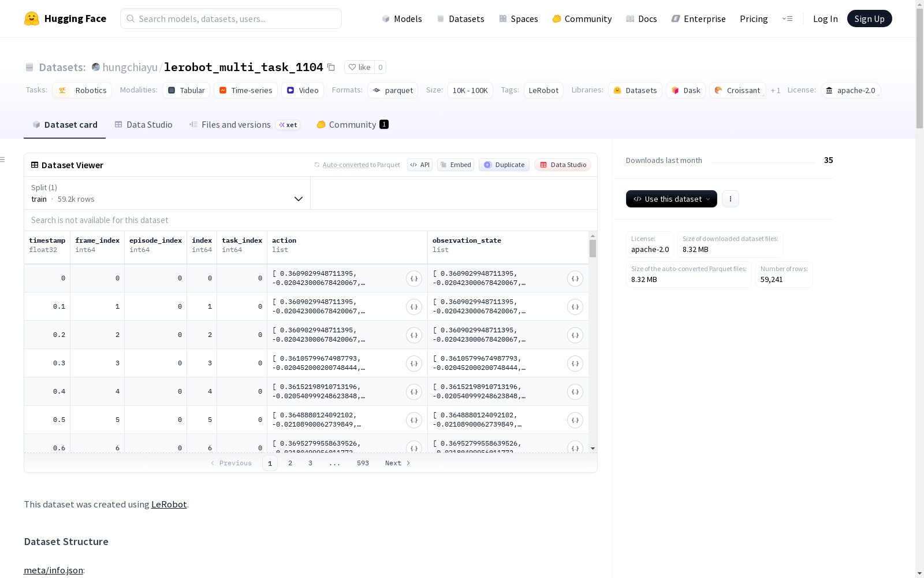Open the Use this dataset dropdown
924x578 pixels.
tap(672, 199)
